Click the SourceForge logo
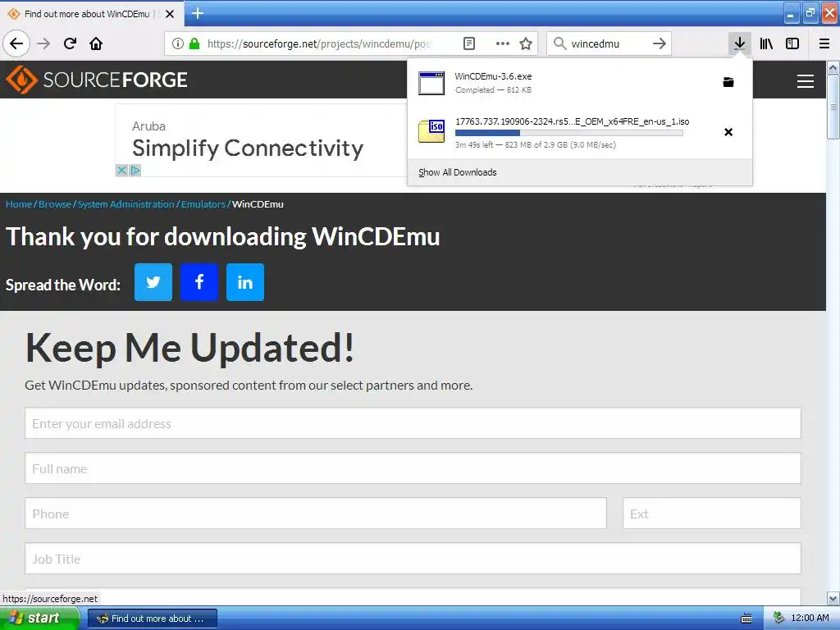Viewport: 840px width, 630px height. pos(97,80)
